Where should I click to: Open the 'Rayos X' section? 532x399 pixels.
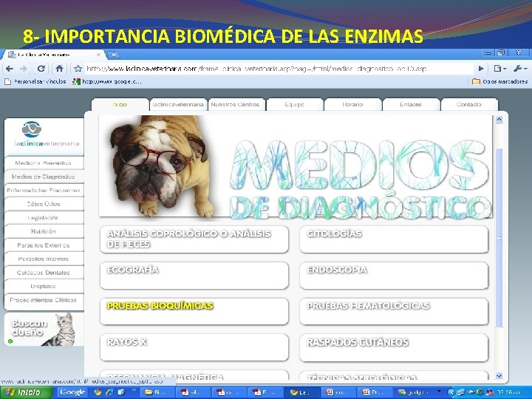tap(194, 347)
